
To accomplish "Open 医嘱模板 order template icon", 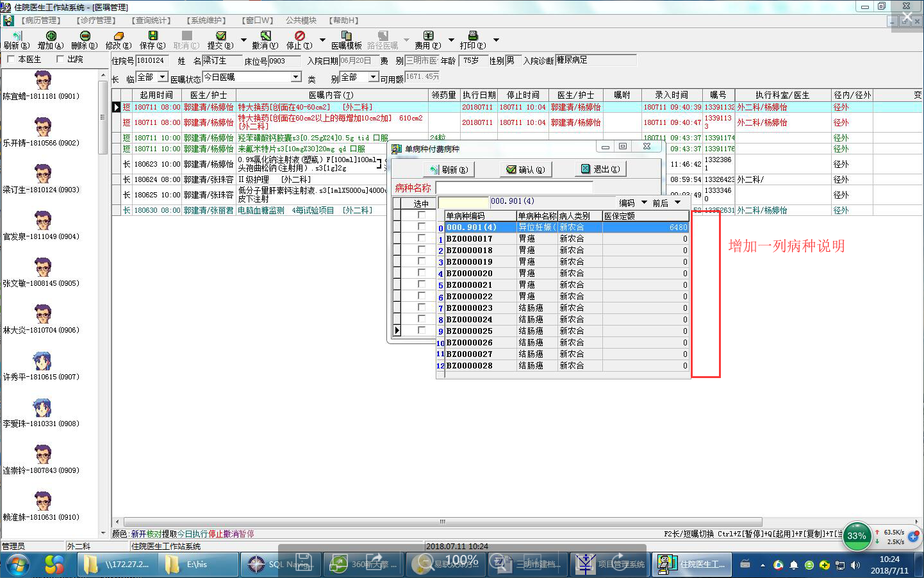I will 346,36.
